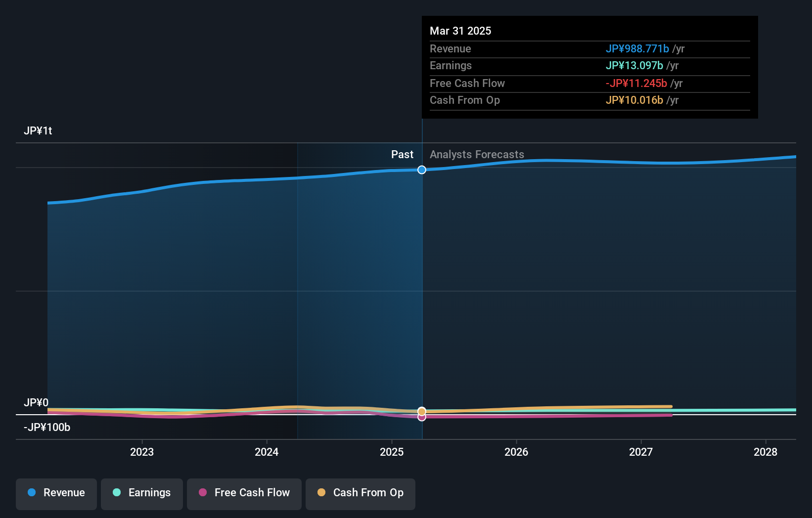Click the -JP¥11.245b free cash flow value
The height and width of the screenshot is (518, 812).
click(x=636, y=83)
